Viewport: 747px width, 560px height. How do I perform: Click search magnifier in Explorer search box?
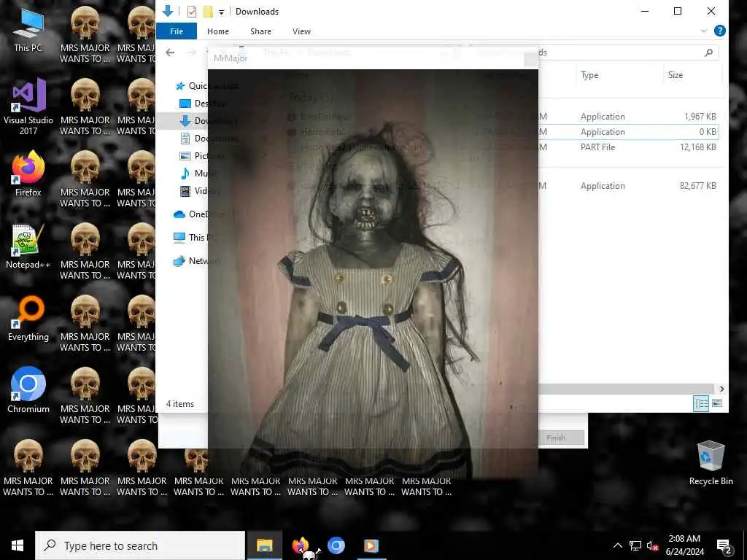click(x=708, y=52)
